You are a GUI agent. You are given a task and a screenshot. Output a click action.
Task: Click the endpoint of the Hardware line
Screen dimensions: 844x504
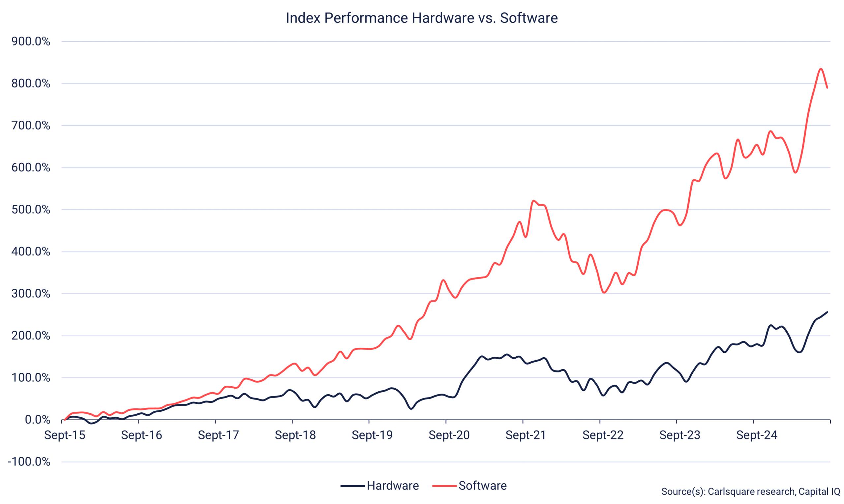(827, 312)
